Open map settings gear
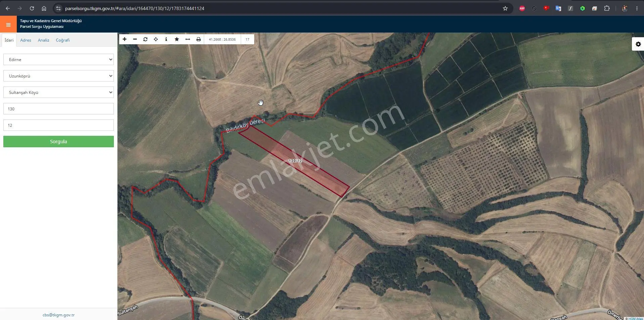The height and width of the screenshot is (320, 644). 638,44
